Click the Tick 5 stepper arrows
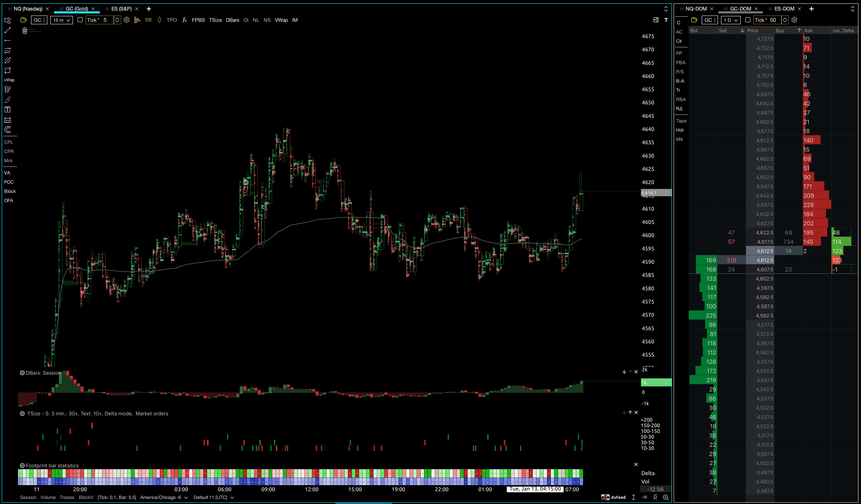 point(117,20)
